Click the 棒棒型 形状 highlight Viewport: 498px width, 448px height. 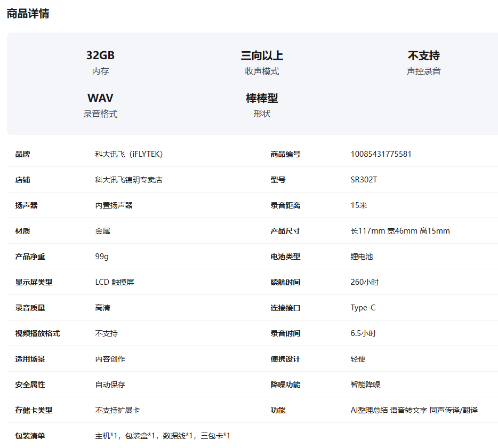pos(262,105)
